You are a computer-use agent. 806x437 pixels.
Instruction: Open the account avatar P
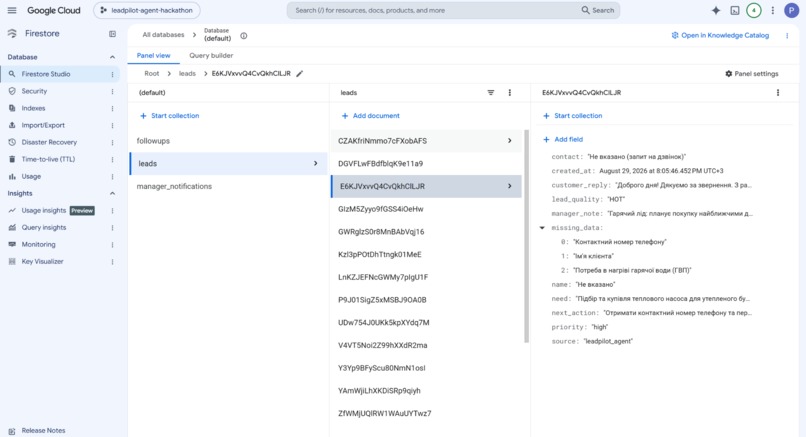tap(792, 10)
